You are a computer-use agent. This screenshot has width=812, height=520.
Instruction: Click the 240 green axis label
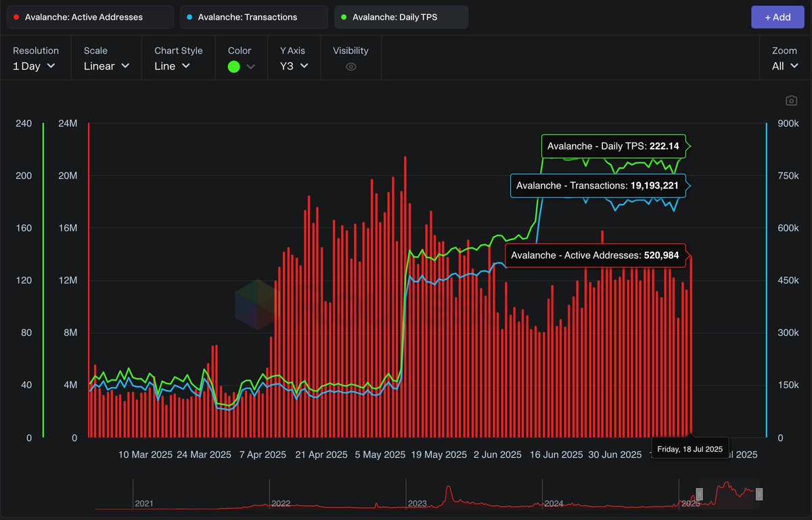(24, 124)
